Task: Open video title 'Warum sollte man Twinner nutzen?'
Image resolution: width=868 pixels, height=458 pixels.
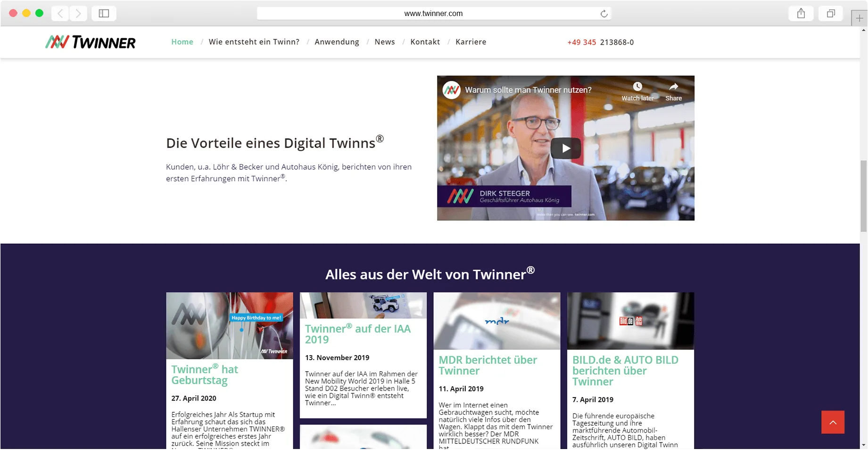Action: click(x=529, y=90)
